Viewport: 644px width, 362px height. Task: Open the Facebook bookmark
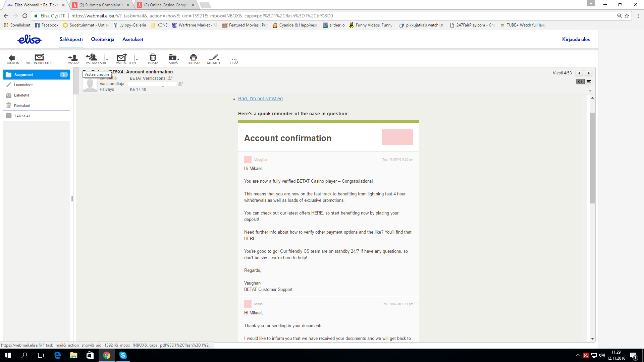47,25
